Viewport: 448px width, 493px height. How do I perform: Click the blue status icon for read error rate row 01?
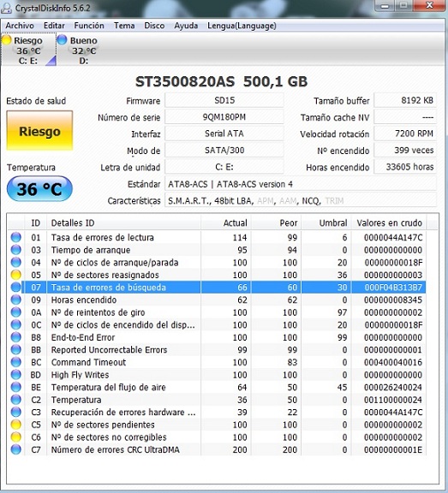tap(15, 237)
